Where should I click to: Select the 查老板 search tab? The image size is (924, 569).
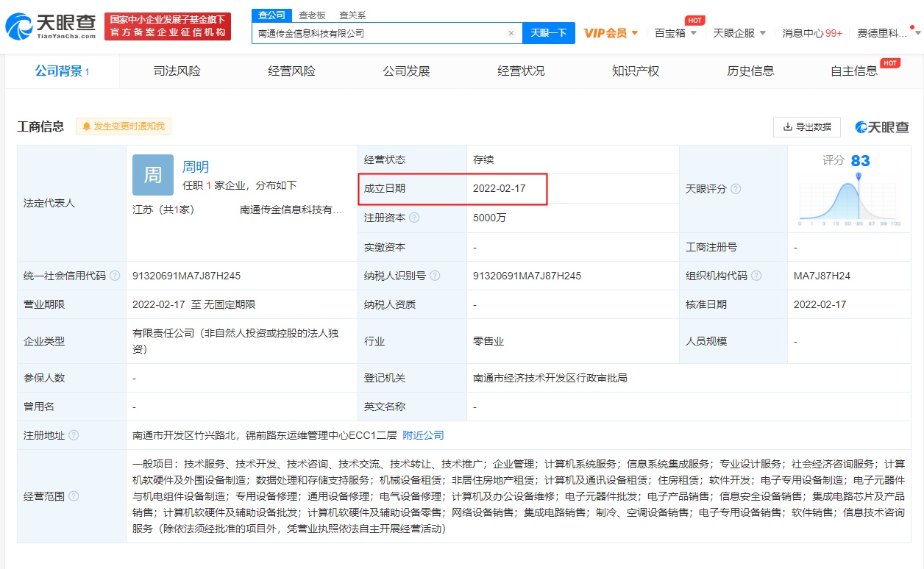312,15
